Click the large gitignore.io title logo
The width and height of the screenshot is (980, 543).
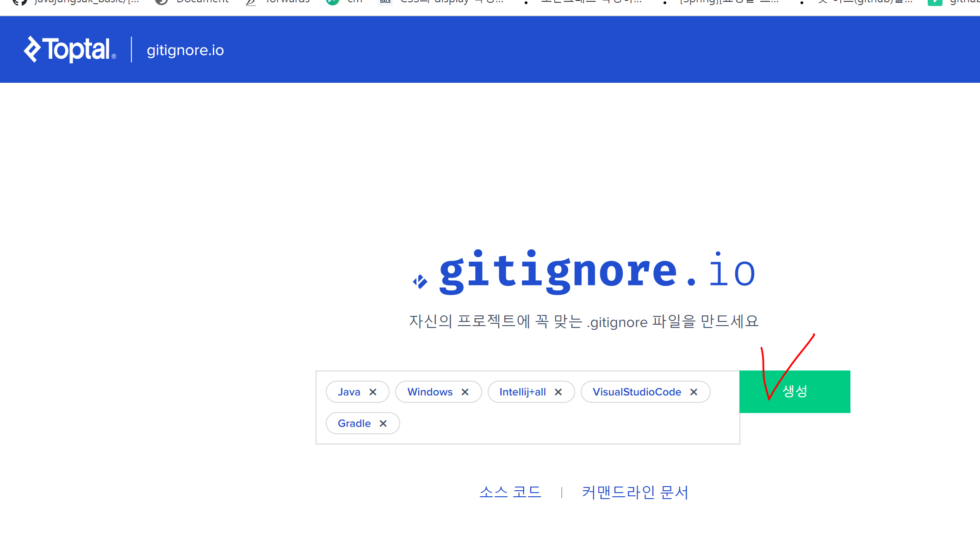point(597,272)
